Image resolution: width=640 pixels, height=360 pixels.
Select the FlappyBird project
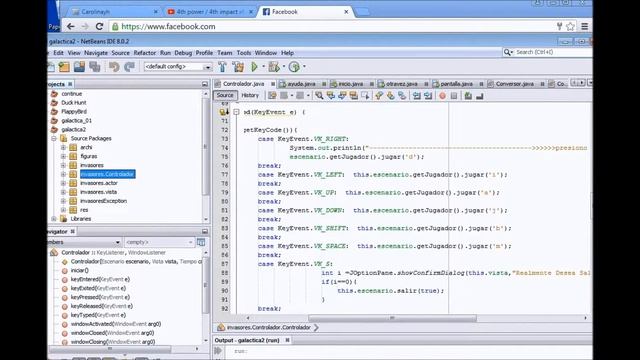[x=74, y=111]
